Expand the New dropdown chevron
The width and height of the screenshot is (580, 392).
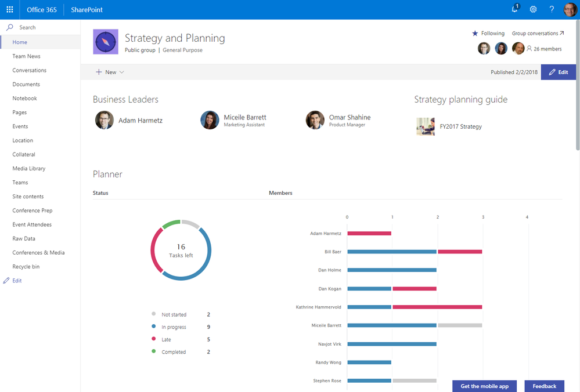[x=122, y=72]
